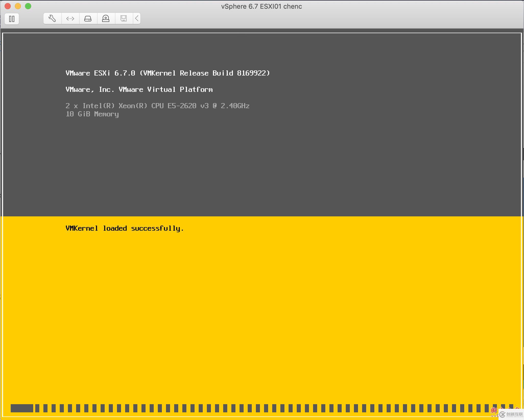Click the CD/DVD drive icon
Screen dimensions: 524x420
coord(106,18)
